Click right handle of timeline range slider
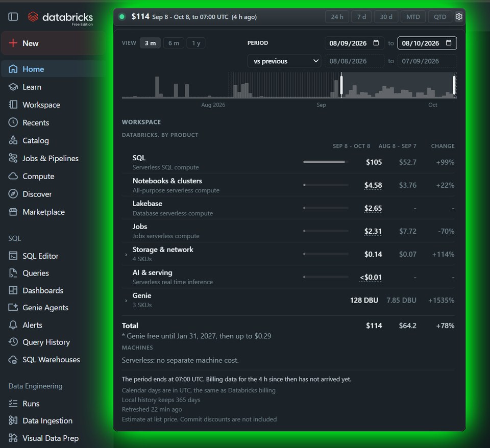The height and width of the screenshot is (448, 490). 454,85
